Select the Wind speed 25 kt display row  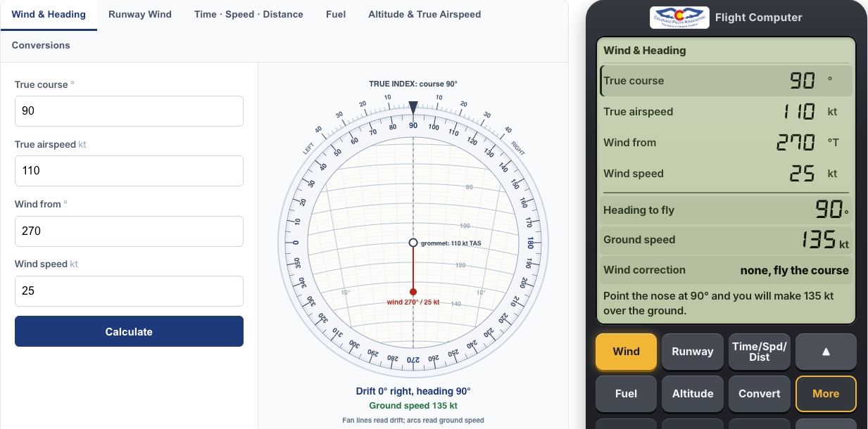click(726, 174)
